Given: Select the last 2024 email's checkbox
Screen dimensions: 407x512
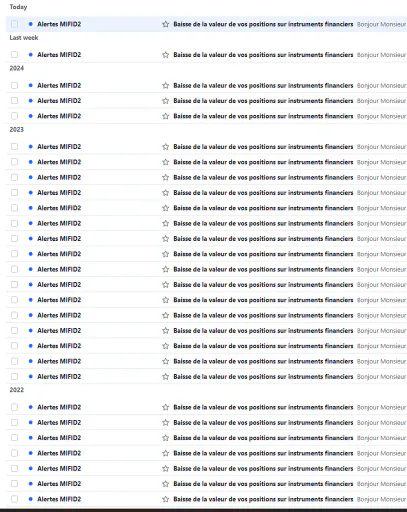Looking at the screenshot, I should coord(14,116).
